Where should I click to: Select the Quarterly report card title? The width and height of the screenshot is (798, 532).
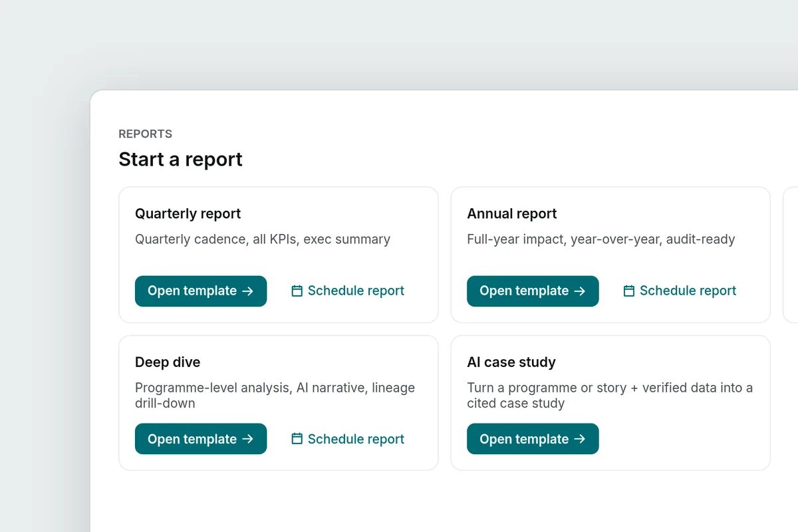pos(188,214)
